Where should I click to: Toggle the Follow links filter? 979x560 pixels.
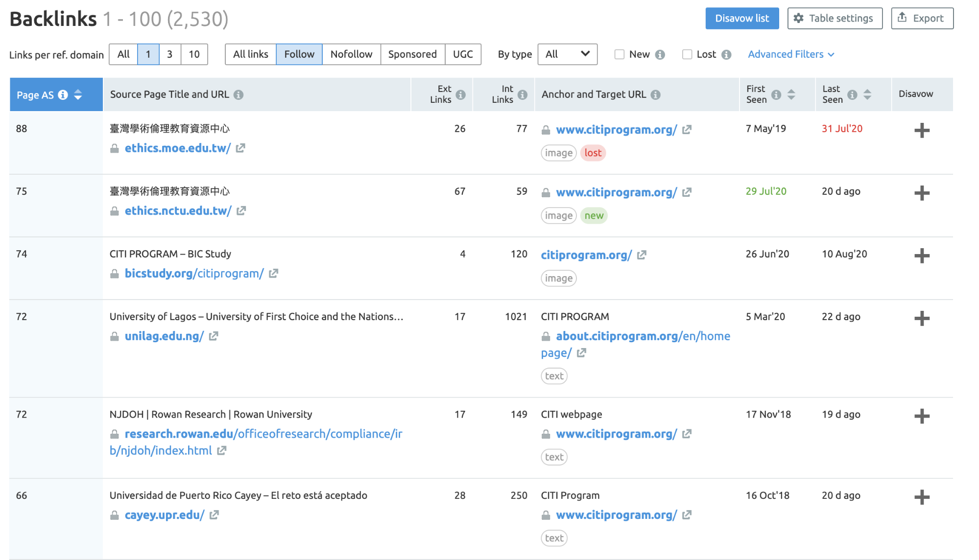(299, 54)
